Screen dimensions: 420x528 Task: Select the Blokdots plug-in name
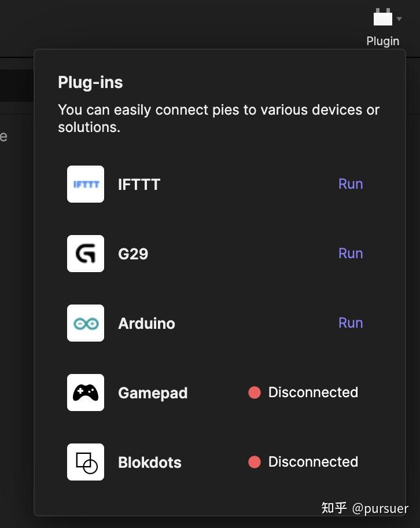pyautogui.click(x=149, y=463)
